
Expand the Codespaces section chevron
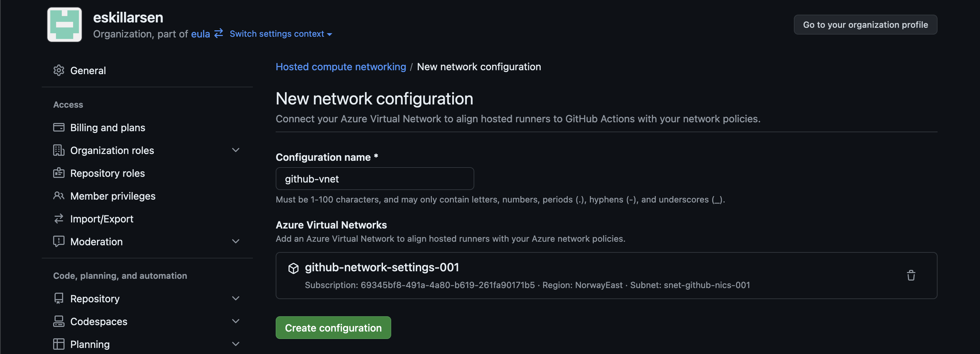tap(235, 321)
